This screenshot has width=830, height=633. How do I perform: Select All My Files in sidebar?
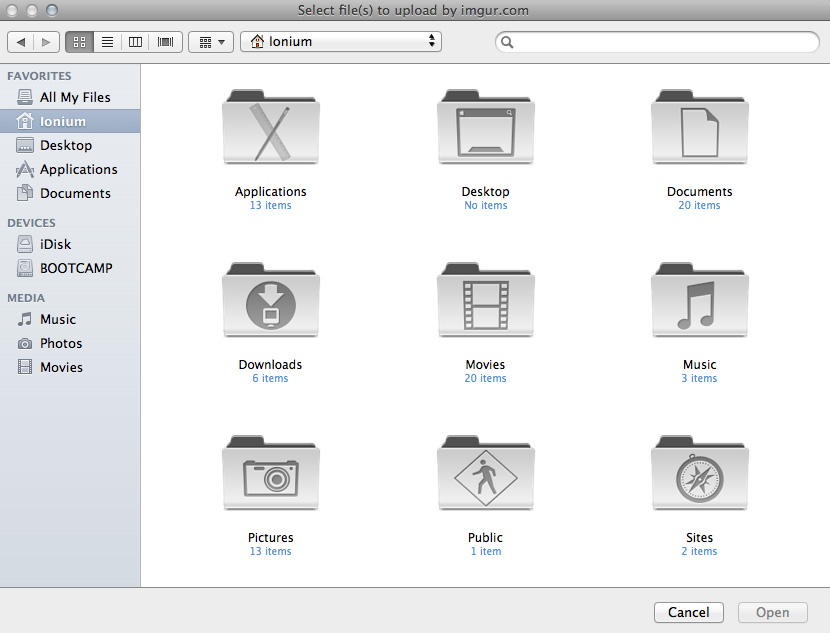[70, 97]
